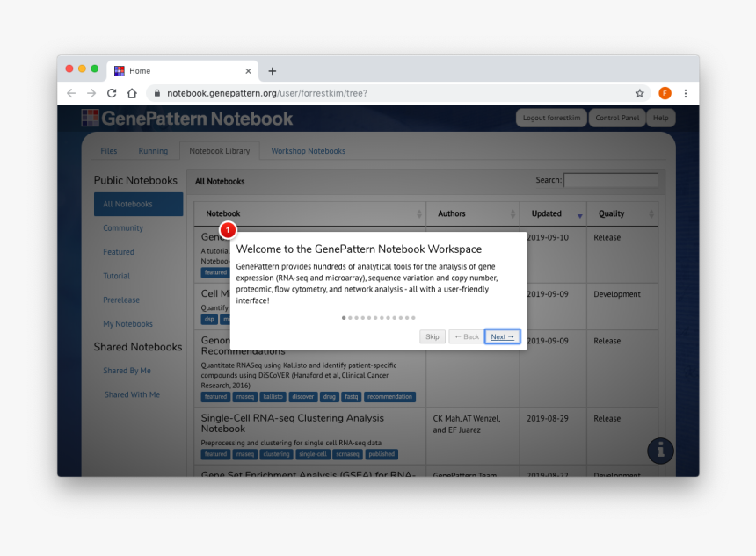Open a new browser tab with plus
Screen dimensions: 756x556
[272, 71]
